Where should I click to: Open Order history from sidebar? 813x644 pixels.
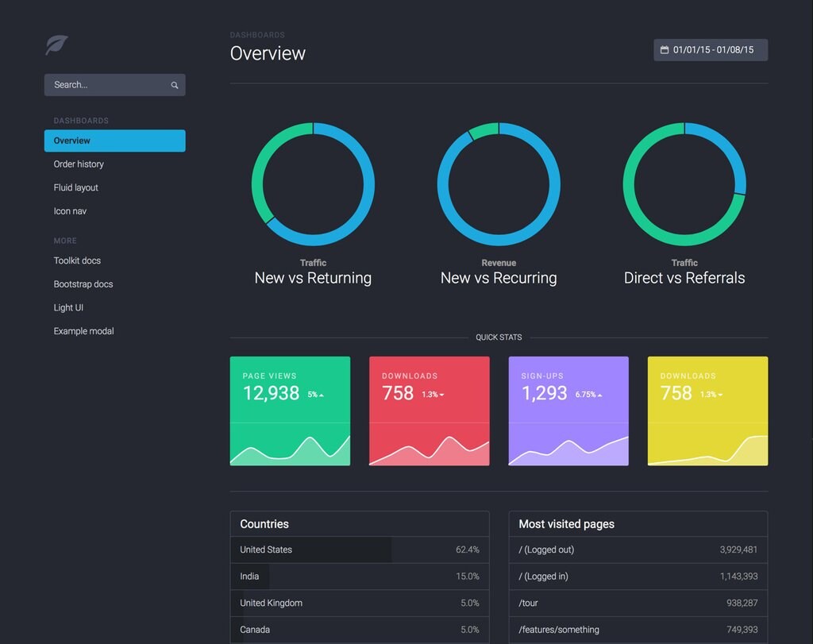point(79,164)
